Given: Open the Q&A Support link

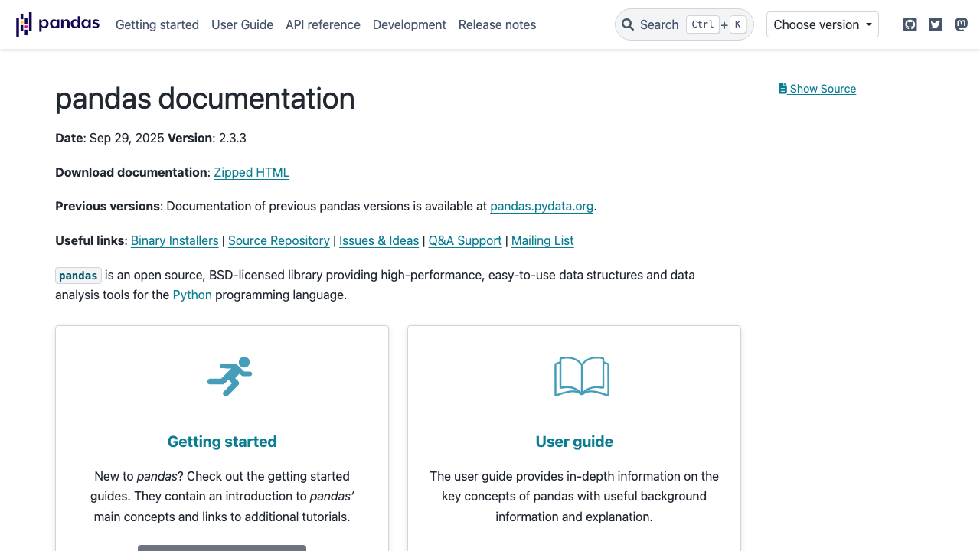Looking at the screenshot, I should tap(465, 240).
